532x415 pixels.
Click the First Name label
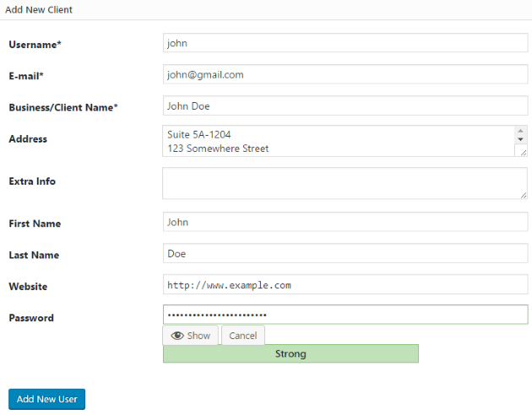coord(35,224)
